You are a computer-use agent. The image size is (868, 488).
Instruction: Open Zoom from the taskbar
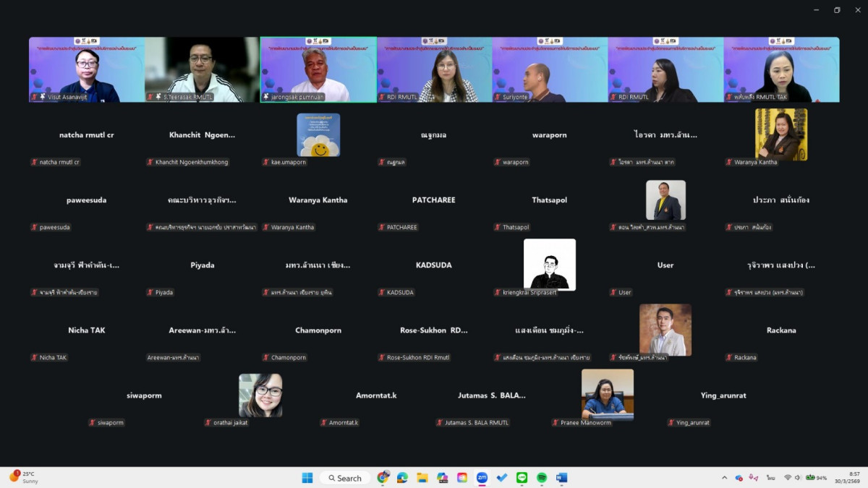tap(482, 478)
